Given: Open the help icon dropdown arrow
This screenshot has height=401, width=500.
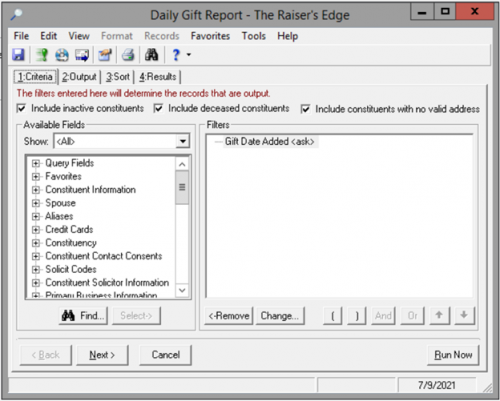Looking at the screenshot, I should pyautogui.click(x=189, y=54).
